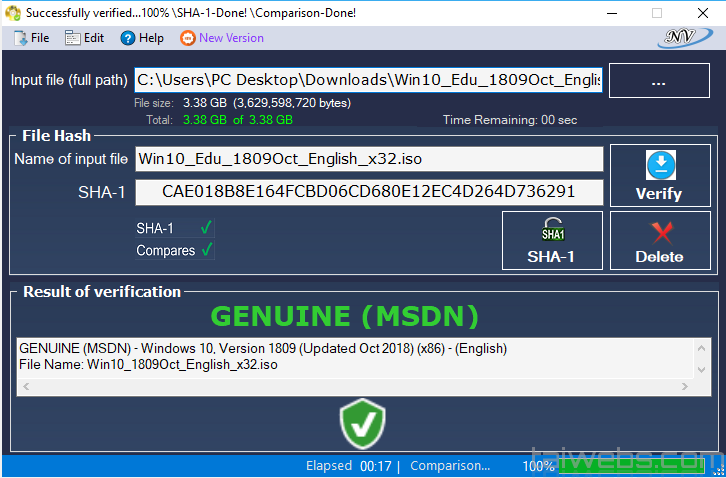Click the input file full path field
Screen dimensions: 726x478
[x=368, y=80]
